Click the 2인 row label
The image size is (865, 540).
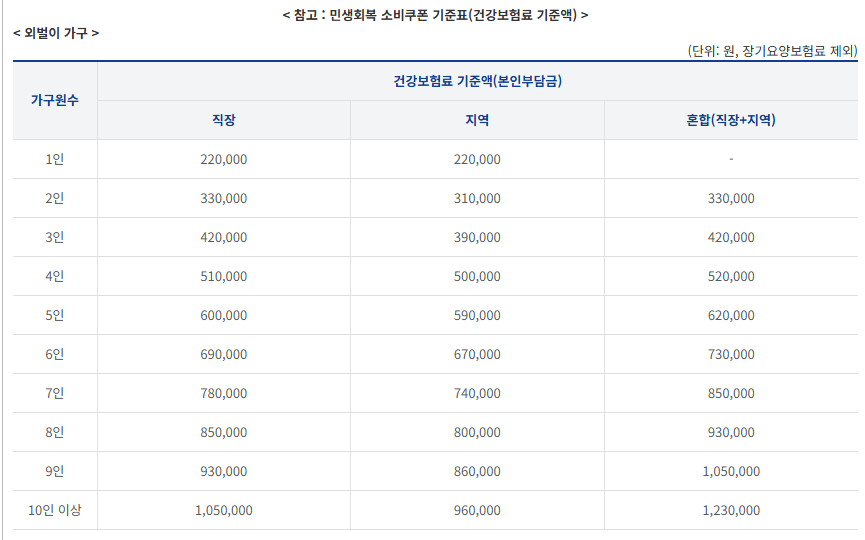[55, 198]
